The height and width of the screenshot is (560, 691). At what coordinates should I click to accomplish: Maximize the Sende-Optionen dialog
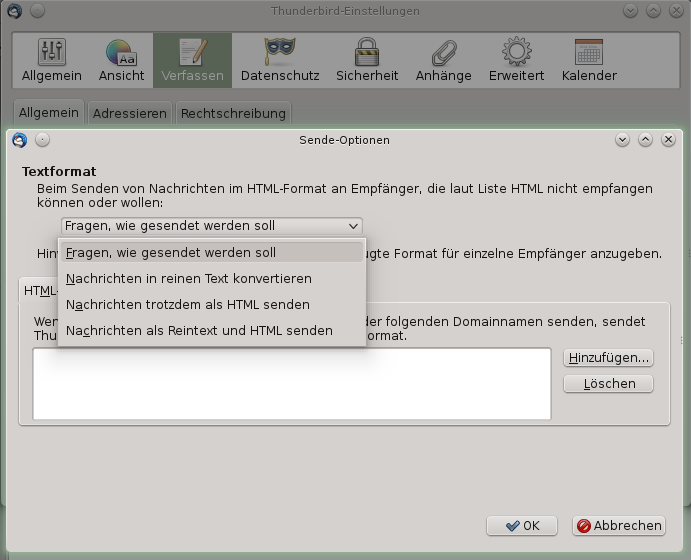[645, 140]
